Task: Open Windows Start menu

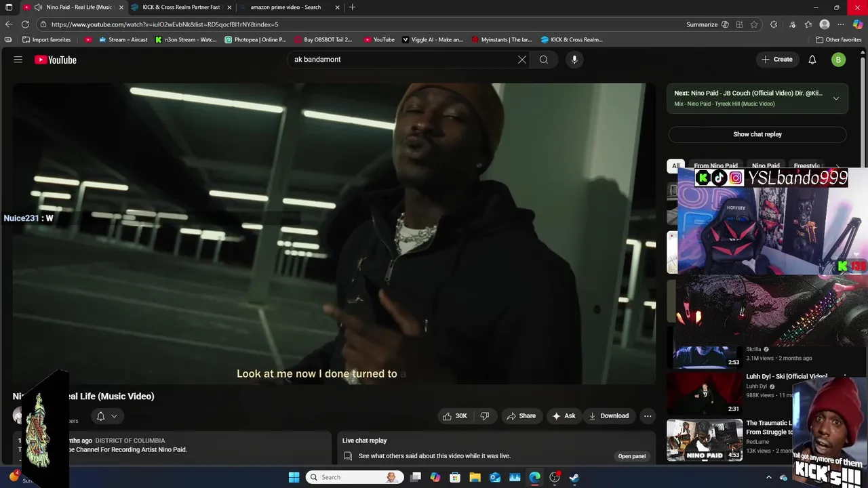Action: click(x=294, y=477)
